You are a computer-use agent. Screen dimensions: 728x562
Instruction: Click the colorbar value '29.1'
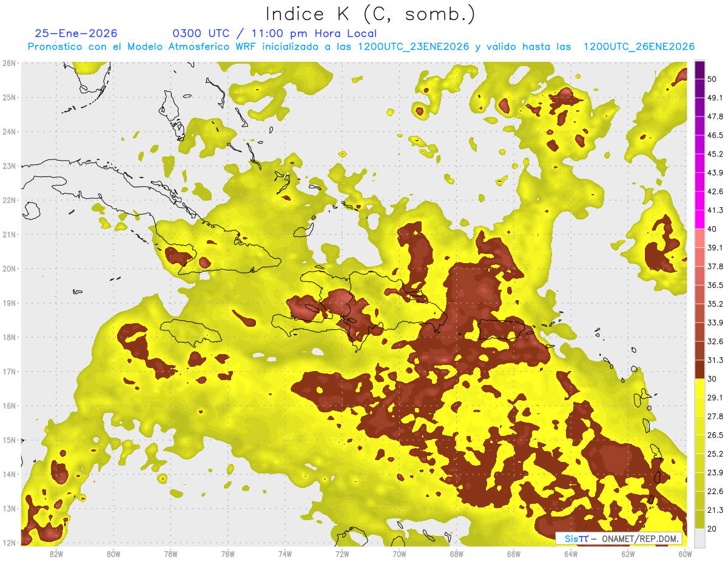coord(715,398)
